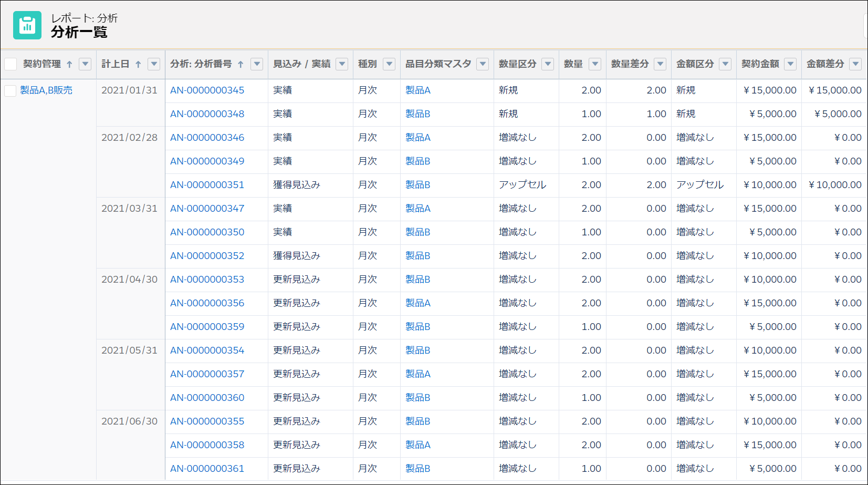The image size is (868, 485).
Task: Click sort arrow beside 分析番号 column header
Action: [240, 64]
